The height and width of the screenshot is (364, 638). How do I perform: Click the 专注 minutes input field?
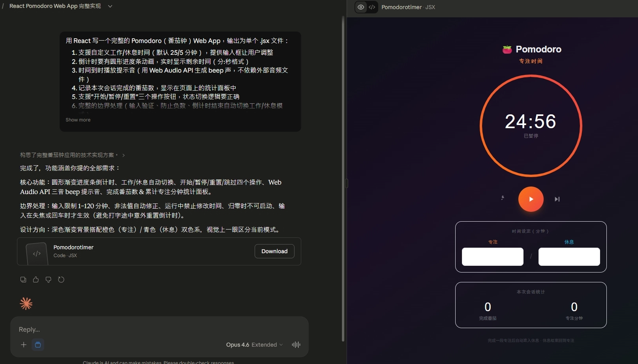coord(492,256)
